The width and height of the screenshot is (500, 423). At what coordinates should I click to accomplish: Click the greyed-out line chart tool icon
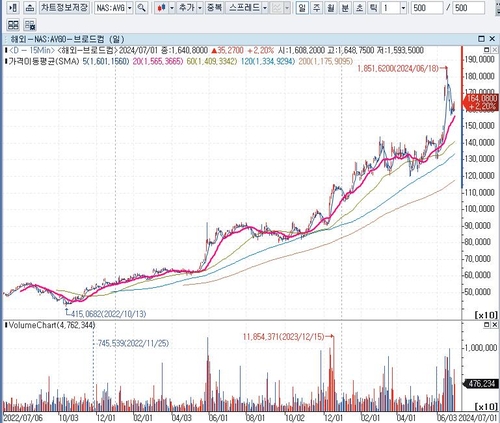(x=277, y=8)
